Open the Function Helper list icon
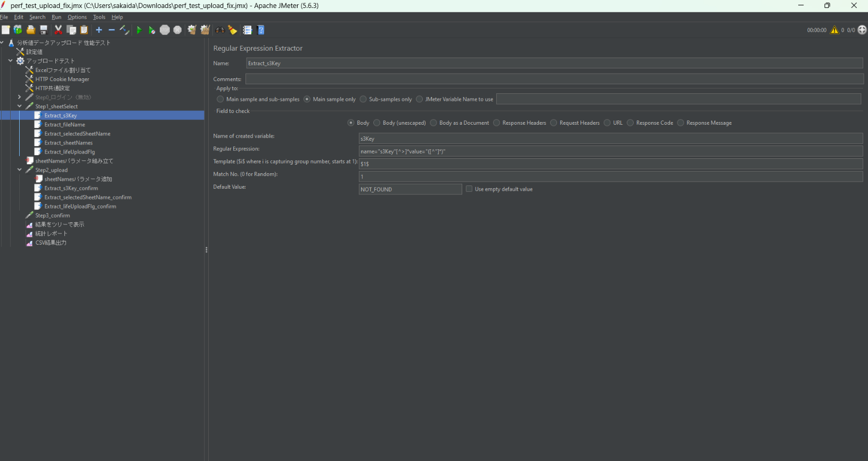Viewport: 868px width, 461px height. tap(247, 30)
